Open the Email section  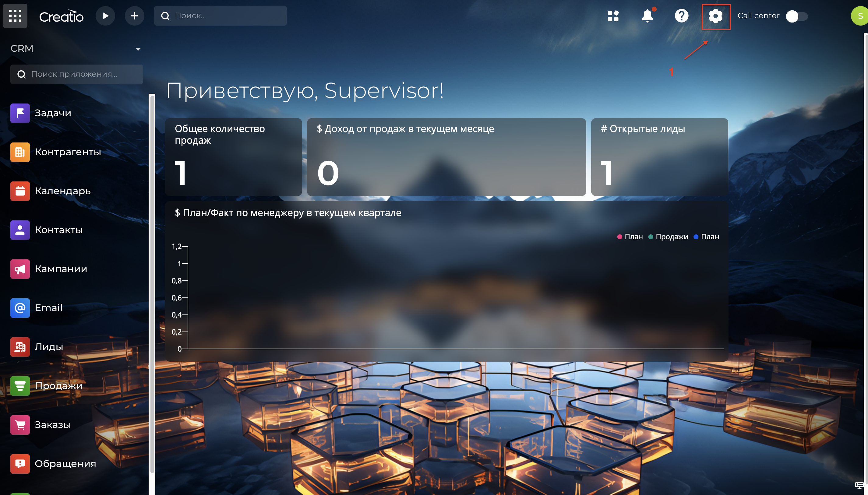click(x=49, y=308)
